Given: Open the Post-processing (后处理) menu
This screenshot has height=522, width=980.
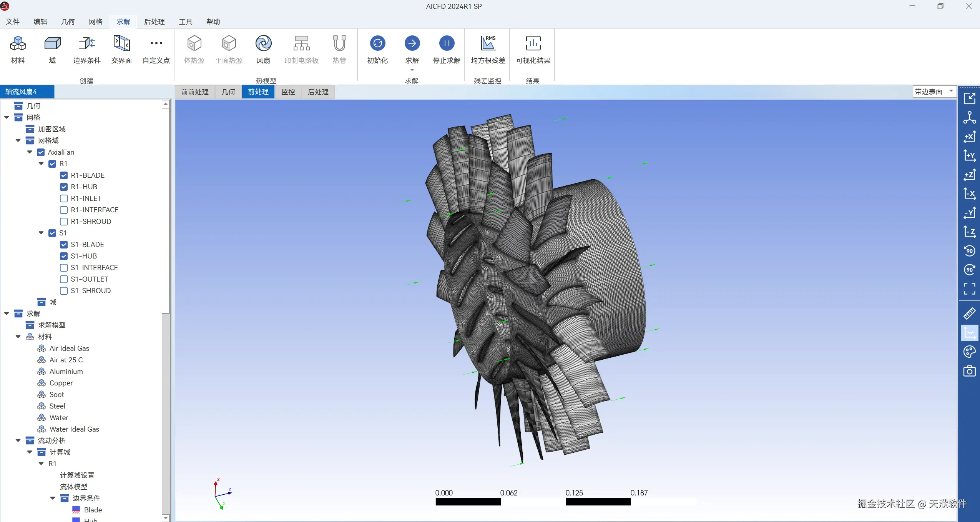Looking at the screenshot, I should coord(154,22).
